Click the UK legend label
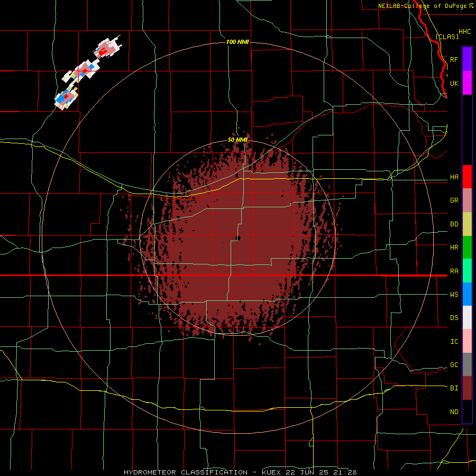The image size is (476, 476). click(454, 83)
